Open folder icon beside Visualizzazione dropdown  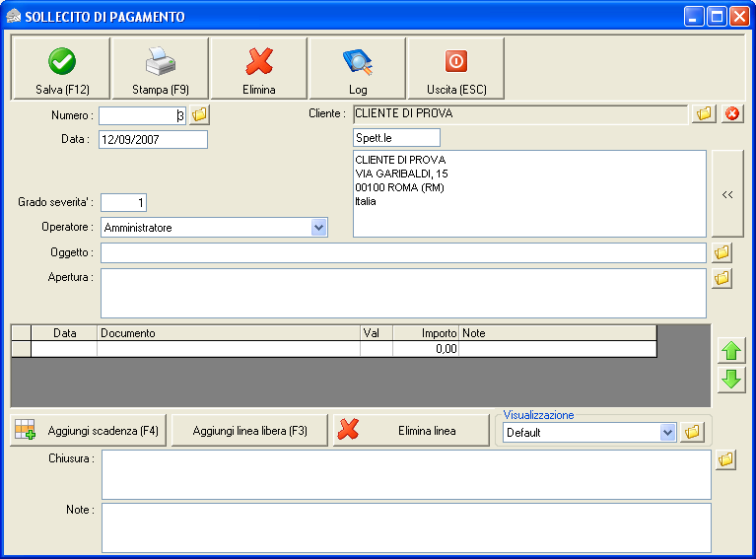pos(692,432)
